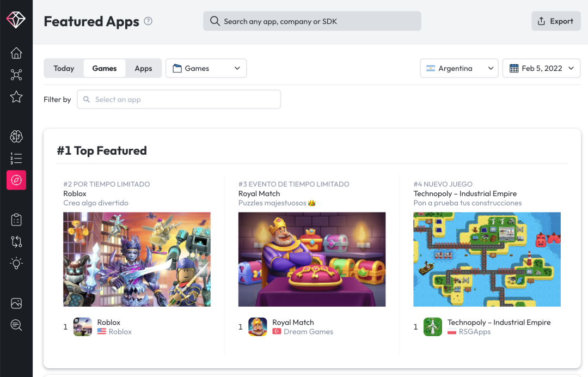Viewport: 588px width, 377px height.
Task: Click the home icon in sidebar
Action: click(x=16, y=53)
